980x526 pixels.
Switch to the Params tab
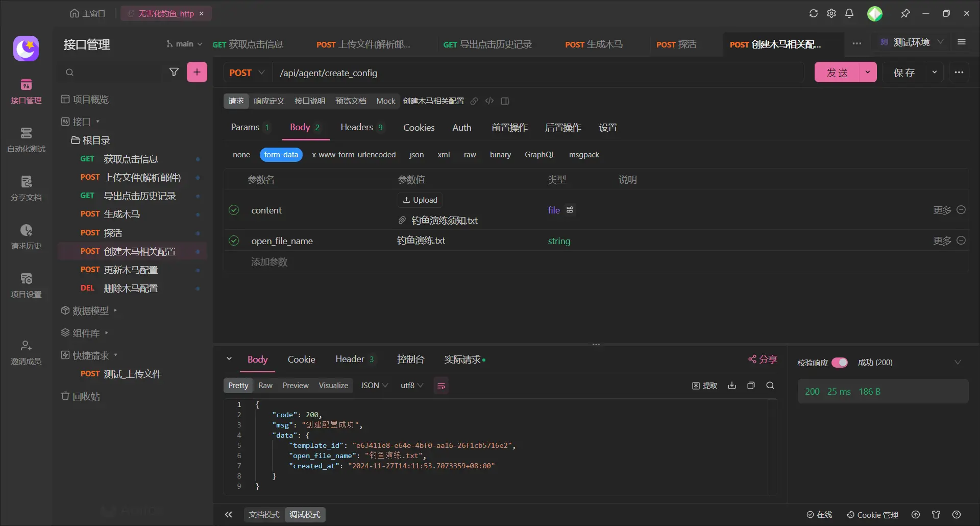[250, 127]
